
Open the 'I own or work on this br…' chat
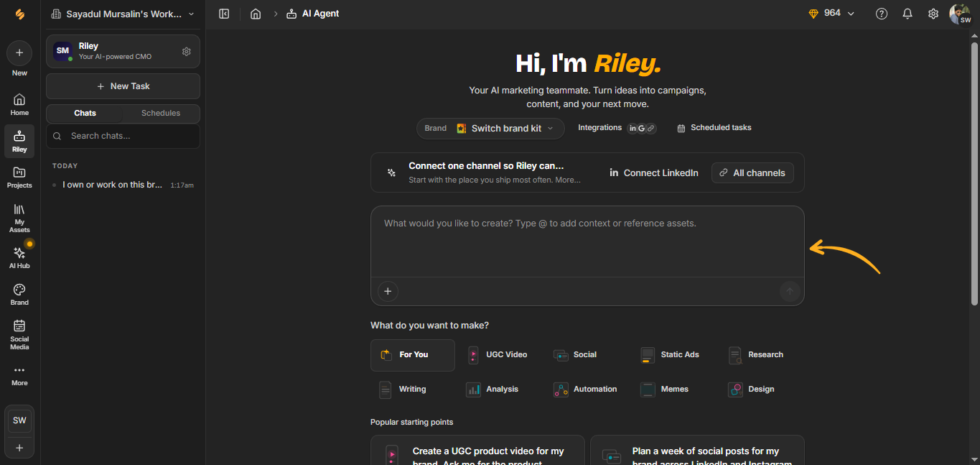point(123,185)
